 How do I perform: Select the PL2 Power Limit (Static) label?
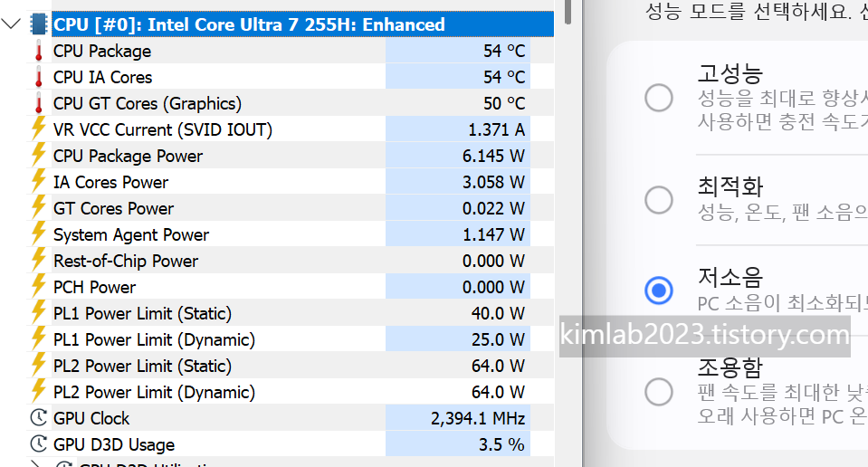142,367
